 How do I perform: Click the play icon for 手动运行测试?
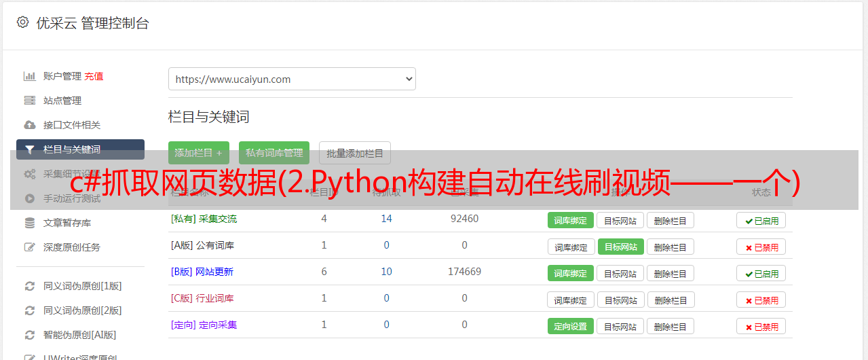point(29,198)
